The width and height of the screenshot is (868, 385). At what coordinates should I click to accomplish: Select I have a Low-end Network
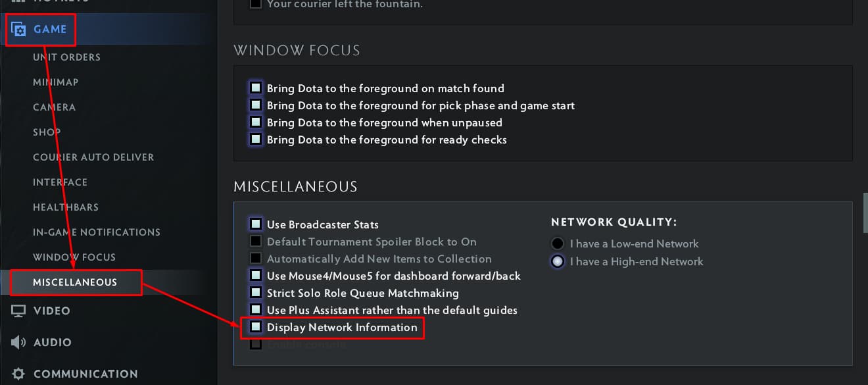click(558, 243)
